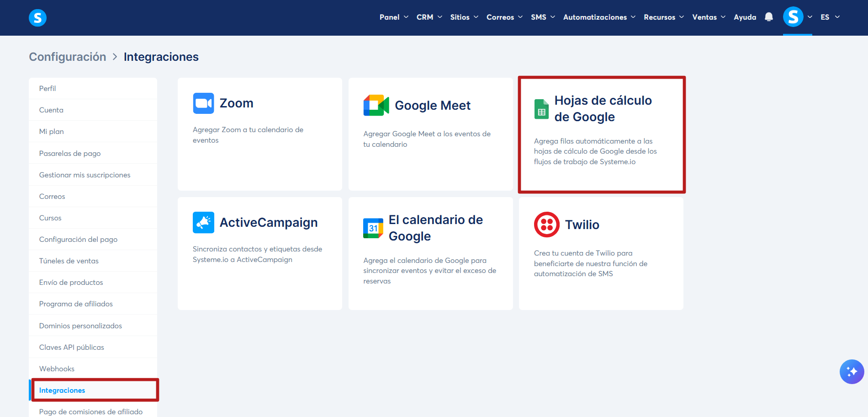
Task: Open the AI assistant sparkle button
Action: (852, 371)
